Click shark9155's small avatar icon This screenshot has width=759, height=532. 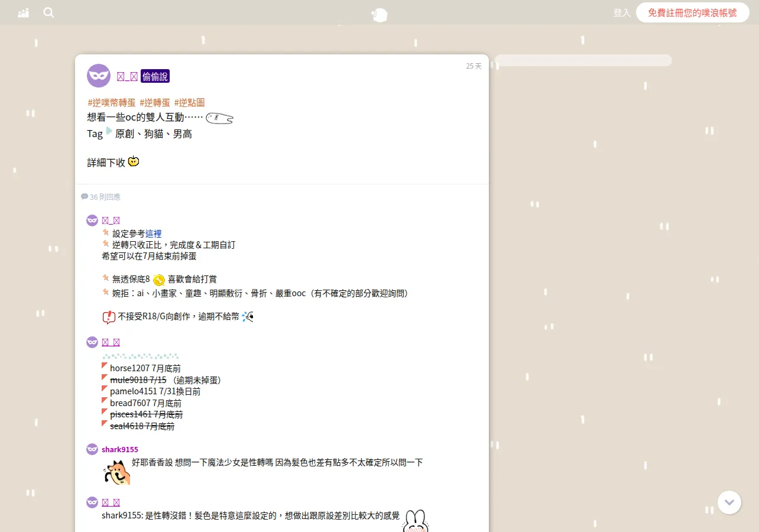[x=92, y=449]
